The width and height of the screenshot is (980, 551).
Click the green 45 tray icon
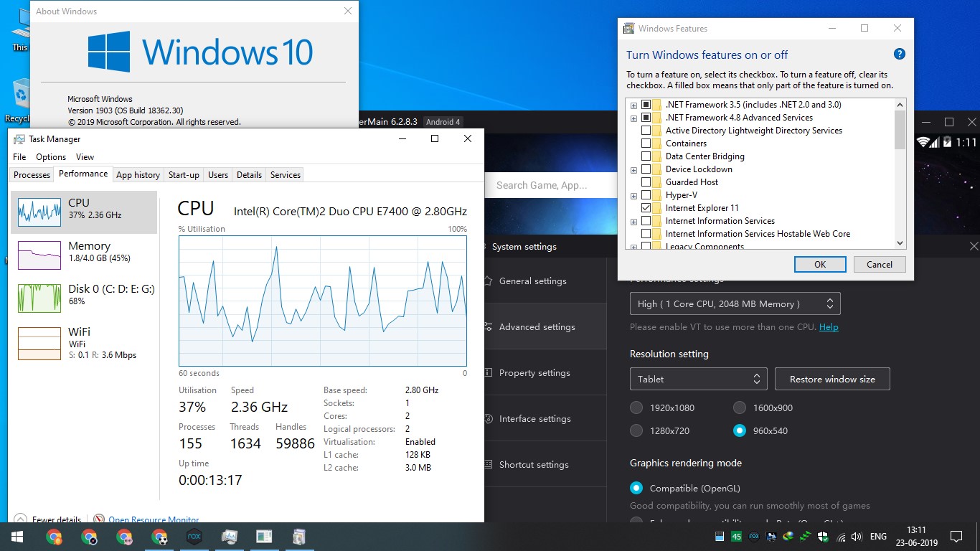737,537
